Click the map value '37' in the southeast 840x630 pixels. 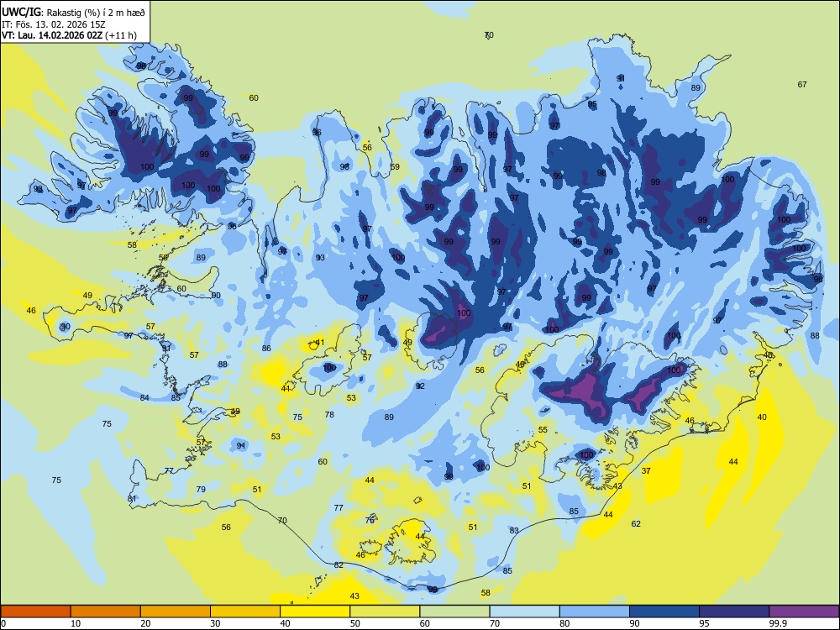(646, 471)
